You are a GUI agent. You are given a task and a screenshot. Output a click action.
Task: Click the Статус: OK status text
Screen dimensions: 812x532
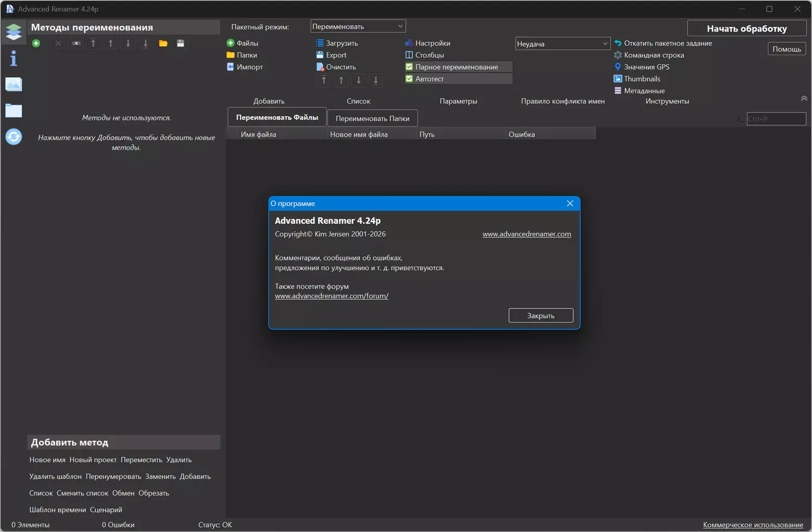215,525
